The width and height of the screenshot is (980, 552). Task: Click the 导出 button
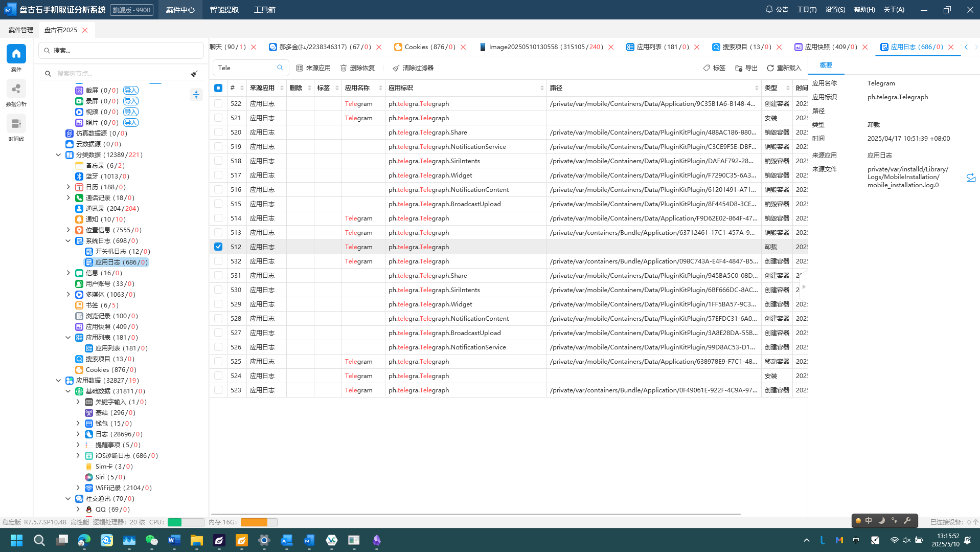pos(746,68)
